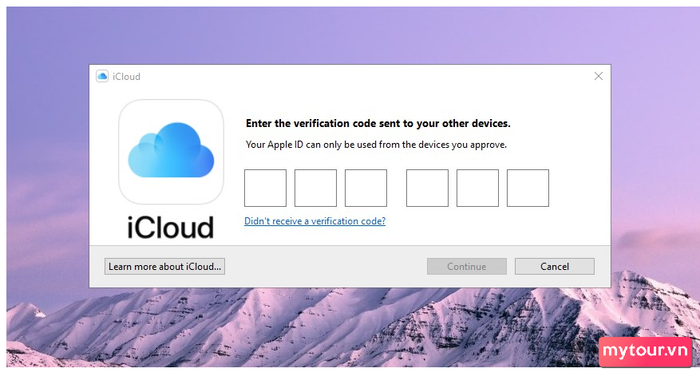700x377 pixels.
Task: Click the large iCloud wordmark text
Action: (x=171, y=227)
